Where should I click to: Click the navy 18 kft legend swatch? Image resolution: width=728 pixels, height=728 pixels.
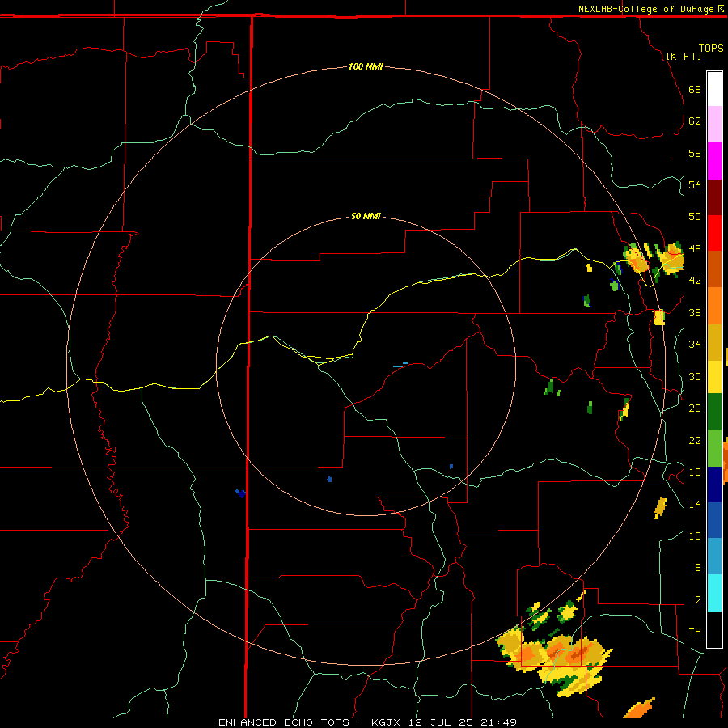714,485
